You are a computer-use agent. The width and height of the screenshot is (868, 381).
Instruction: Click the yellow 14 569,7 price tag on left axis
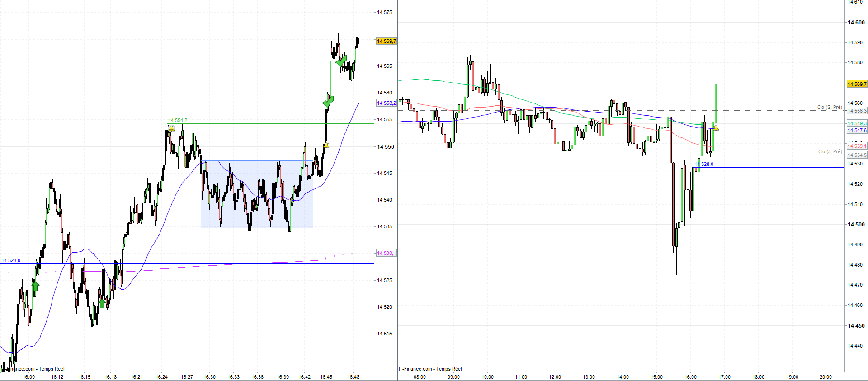tap(387, 41)
